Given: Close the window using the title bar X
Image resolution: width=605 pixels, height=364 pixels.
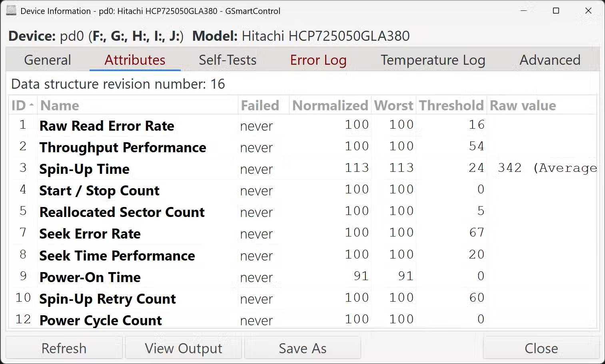Looking at the screenshot, I should (588, 11).
